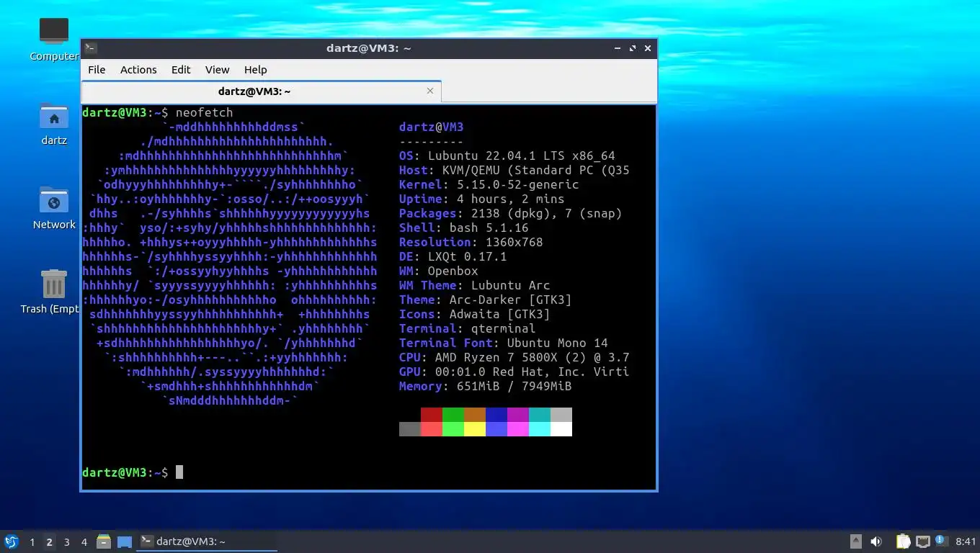The width and height of the screenshot is (980, 553).
Task: Open the Help menu
Action: [255, 70]
